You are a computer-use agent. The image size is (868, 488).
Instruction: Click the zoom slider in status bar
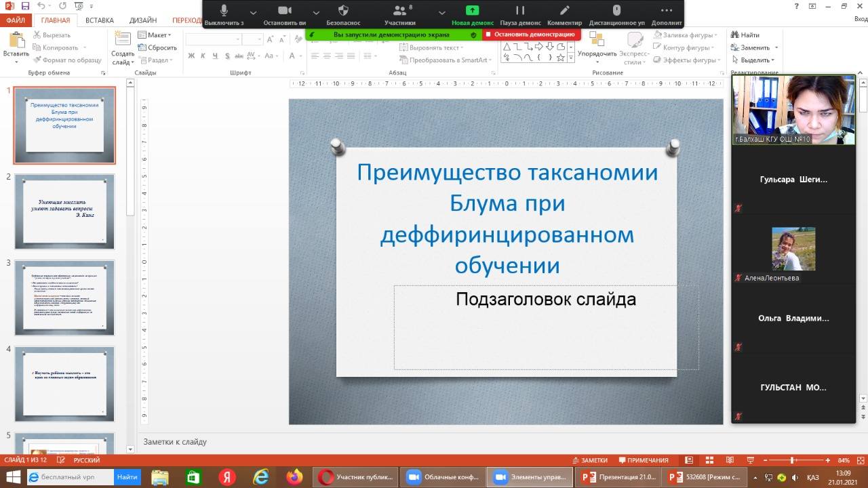click(x=792, y=460)
